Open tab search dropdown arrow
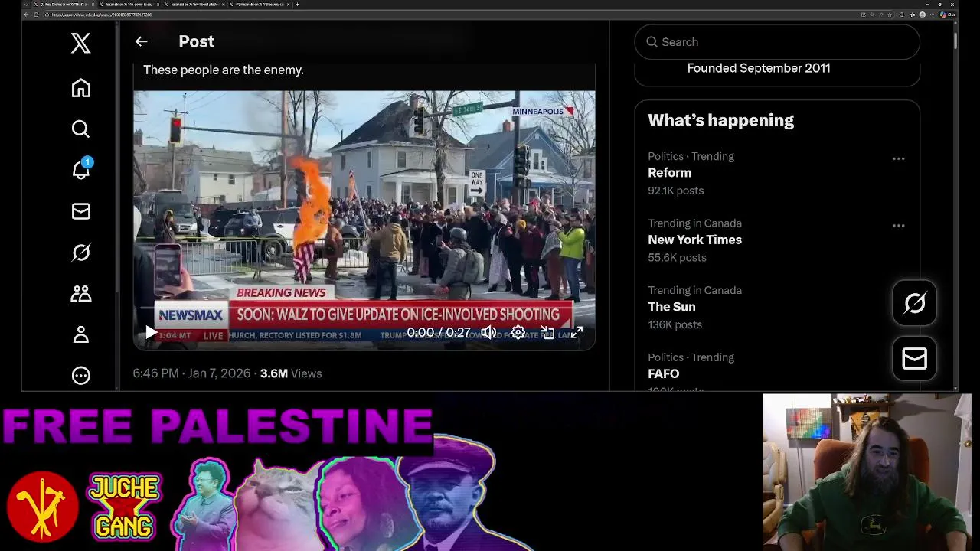Image resolution: width=980 pixels, height=551 pixels. pyautogui.click(x=26, y=5)
